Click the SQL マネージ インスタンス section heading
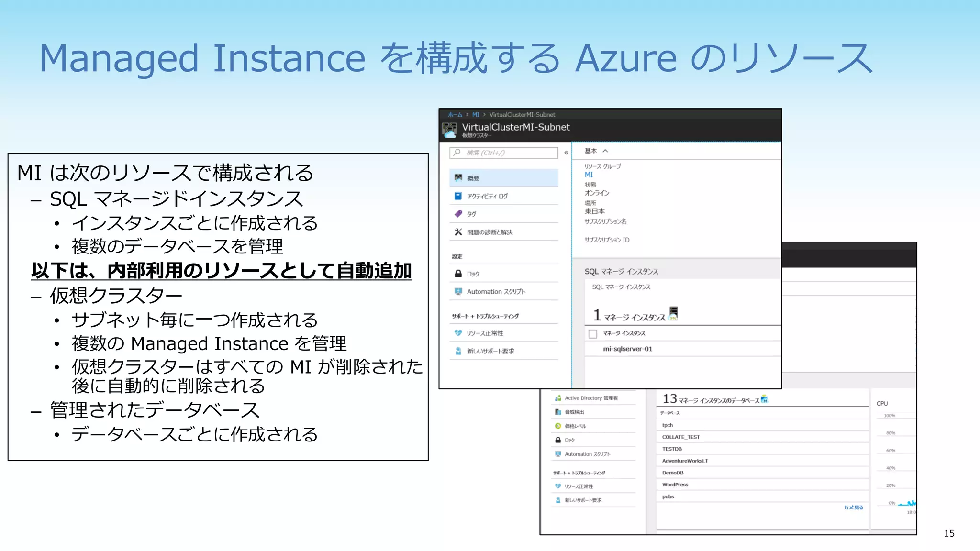 pos(621,271)
